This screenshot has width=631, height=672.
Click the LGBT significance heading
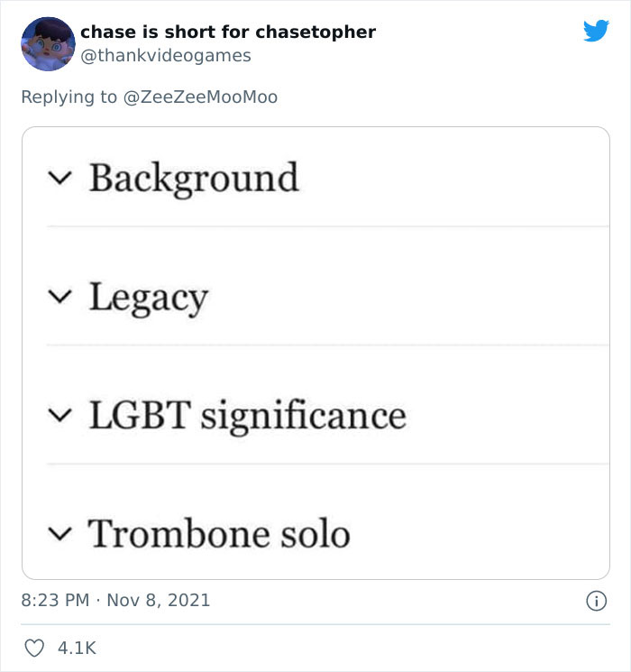tap(247, 416)
